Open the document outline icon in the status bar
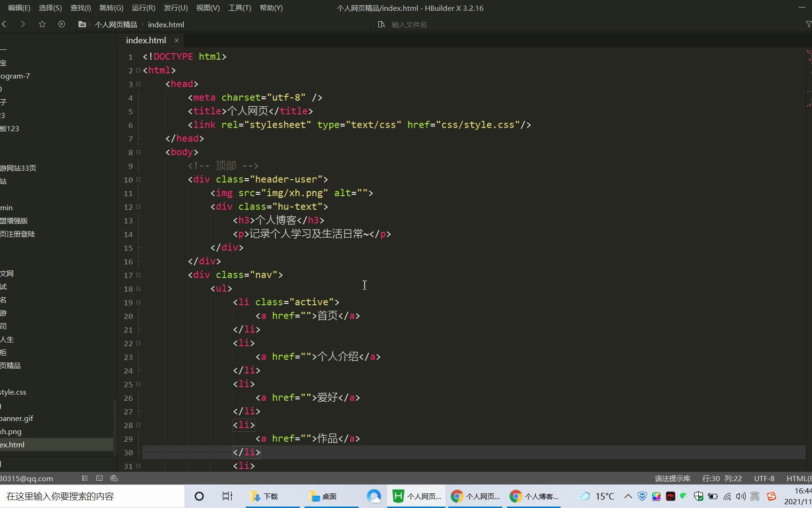This screenshot has height=508, width=812. coord(85,478)
